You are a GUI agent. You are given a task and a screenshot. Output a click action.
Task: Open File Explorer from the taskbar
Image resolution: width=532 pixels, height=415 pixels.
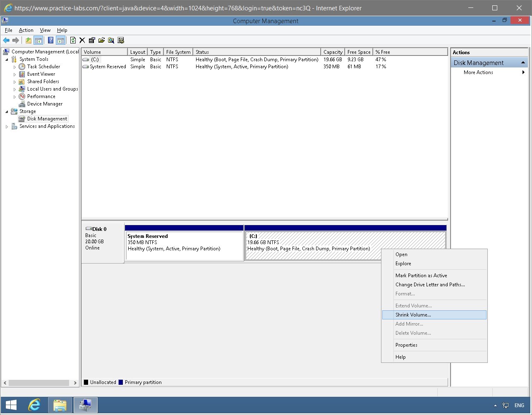60,405
